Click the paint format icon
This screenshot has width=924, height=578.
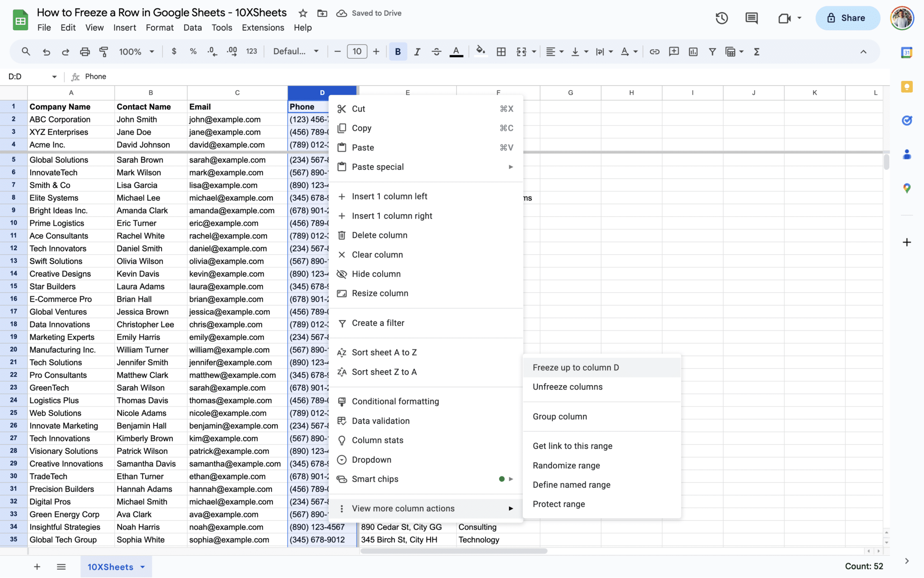click(104, 51)
